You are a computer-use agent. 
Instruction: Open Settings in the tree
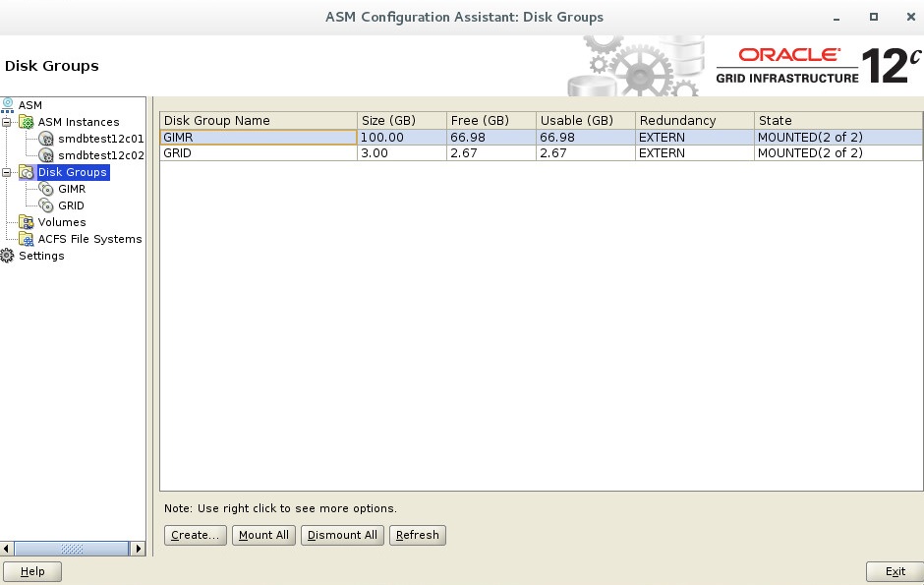click(41, 256)
